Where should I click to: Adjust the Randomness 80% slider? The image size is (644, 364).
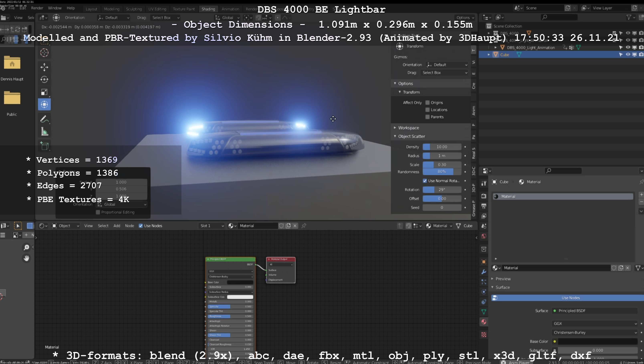(x=442, y=172)
